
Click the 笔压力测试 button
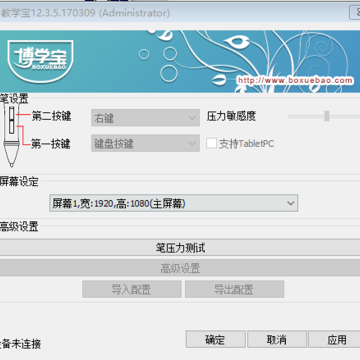pos(180,248)
